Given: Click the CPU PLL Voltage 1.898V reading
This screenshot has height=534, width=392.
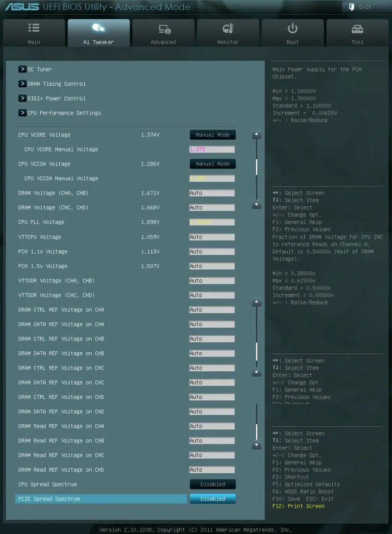Looking at the screenshot, I should tap(150, 222).
